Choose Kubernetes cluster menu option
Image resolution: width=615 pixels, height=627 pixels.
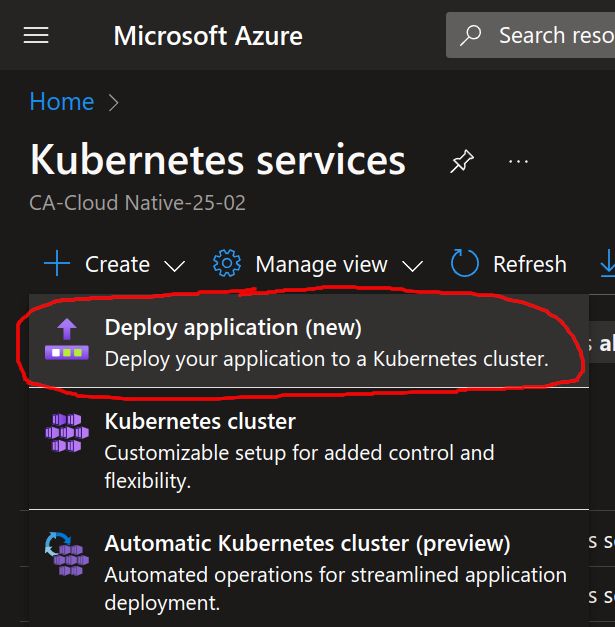[x=309, y=449]
